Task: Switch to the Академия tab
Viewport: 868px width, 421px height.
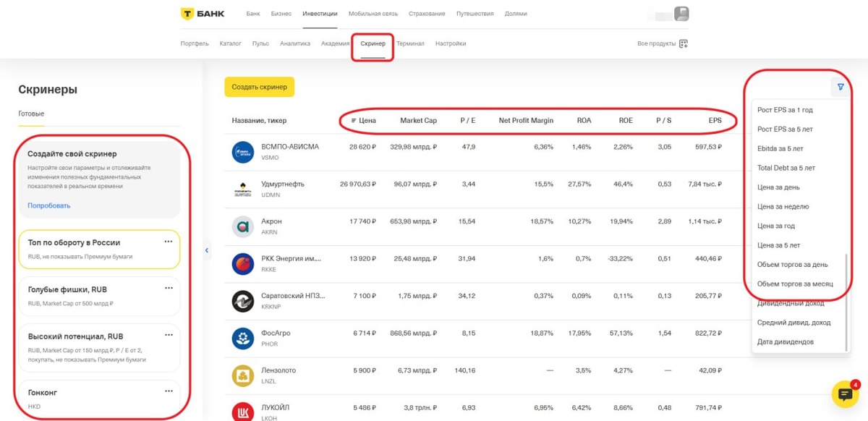Action: pos(335,43)
